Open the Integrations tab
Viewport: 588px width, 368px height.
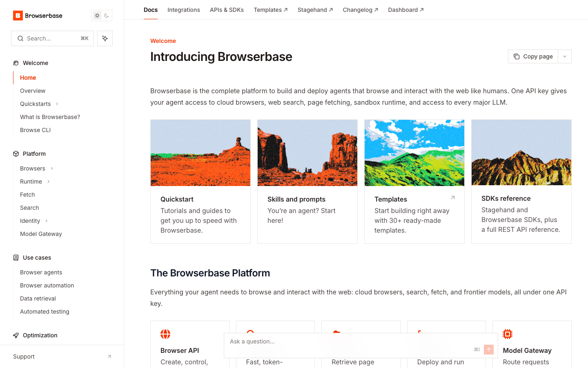184,10
